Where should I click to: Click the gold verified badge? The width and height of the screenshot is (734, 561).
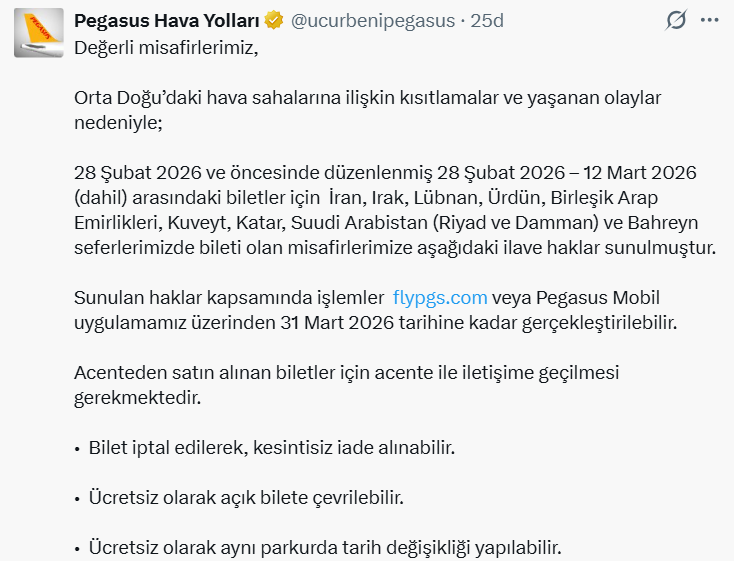pyautogui.click(x=274, y=21)
